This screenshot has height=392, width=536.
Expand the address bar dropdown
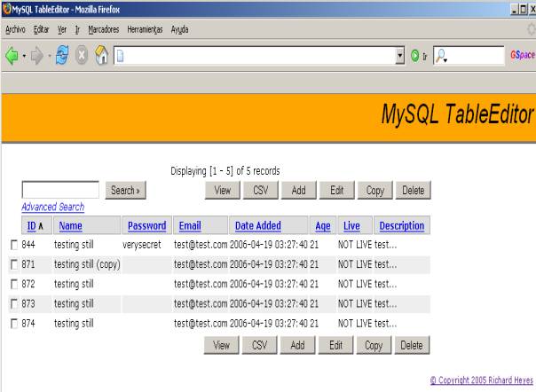tap(399, 56)
